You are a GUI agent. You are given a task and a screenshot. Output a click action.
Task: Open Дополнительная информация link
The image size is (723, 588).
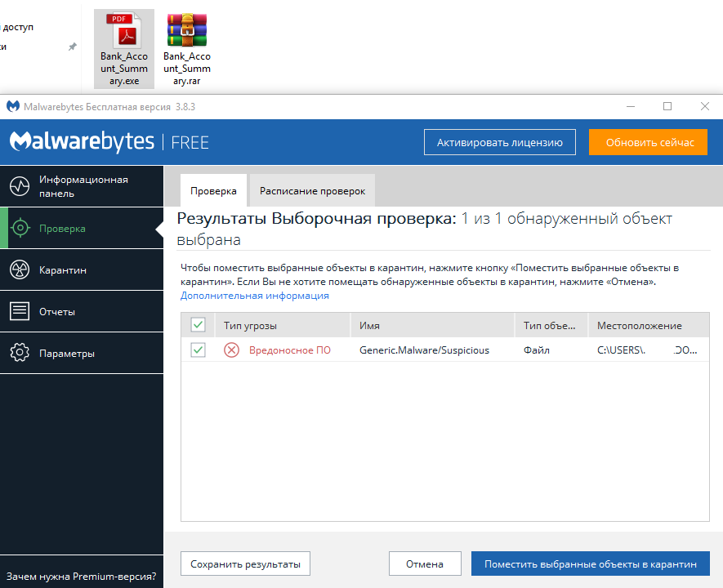tap(255, 296)
